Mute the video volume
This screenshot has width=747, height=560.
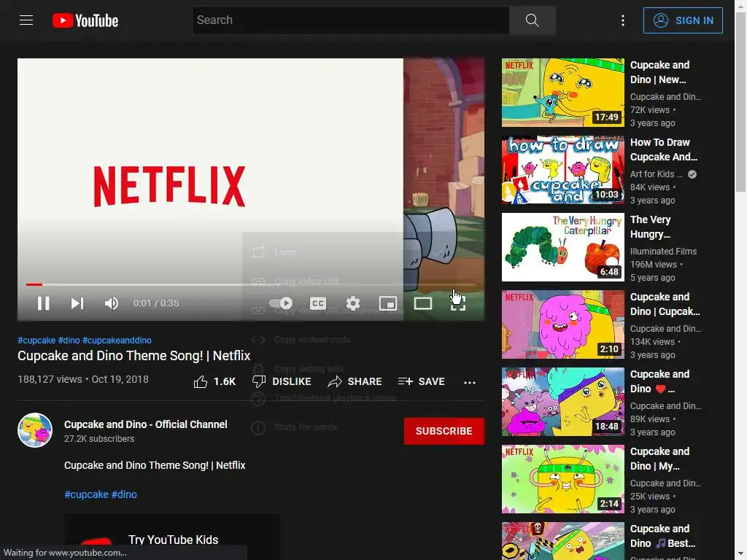pos(112,303)
